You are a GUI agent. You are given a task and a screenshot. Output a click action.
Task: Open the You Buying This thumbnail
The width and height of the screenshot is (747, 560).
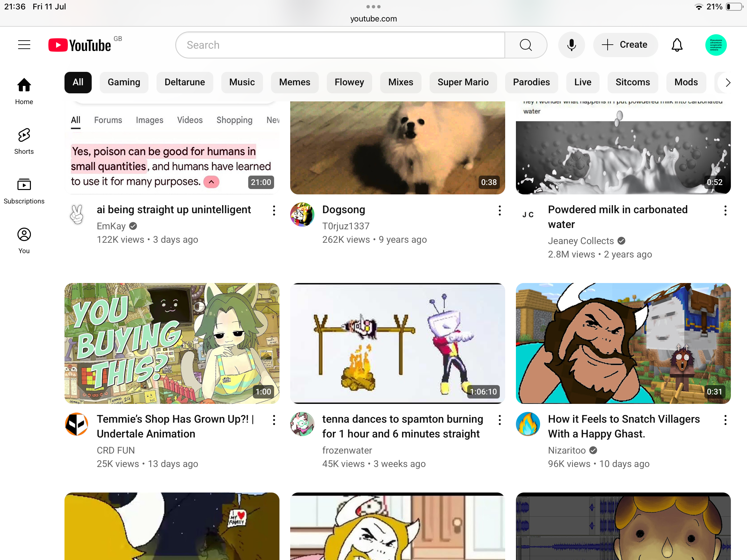pos(172,343)
